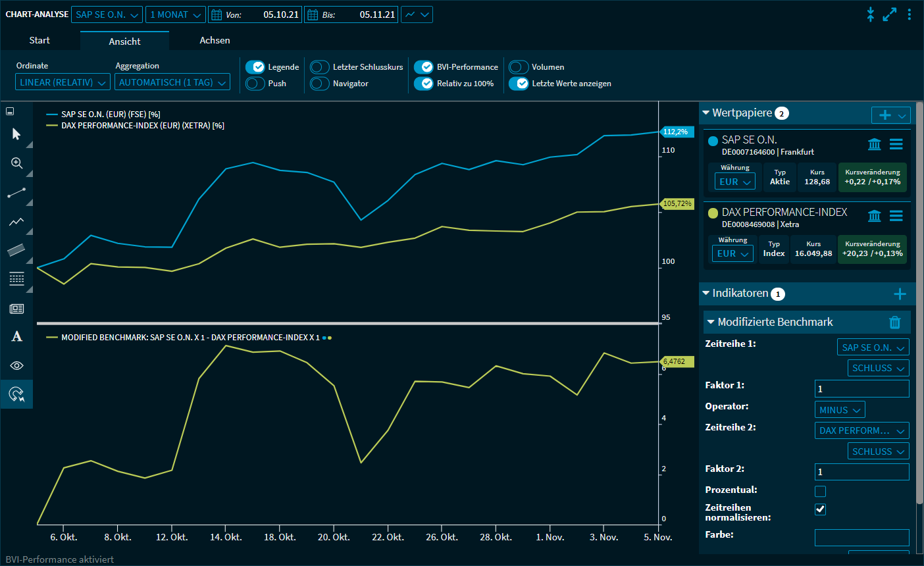Click the Farbe color field
Screen dimensions: 924x566
(x=861, y=537)
